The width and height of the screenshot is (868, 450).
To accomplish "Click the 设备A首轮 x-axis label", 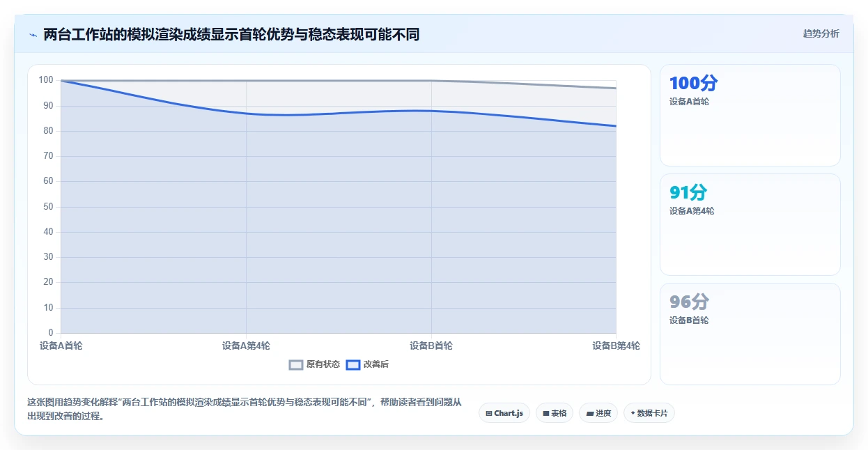I will coord(61,346).
